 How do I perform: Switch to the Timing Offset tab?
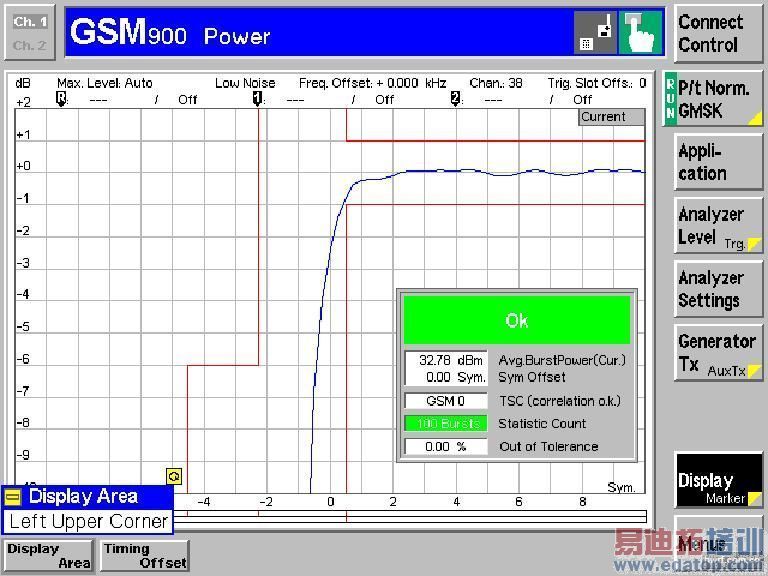[144, 555]
